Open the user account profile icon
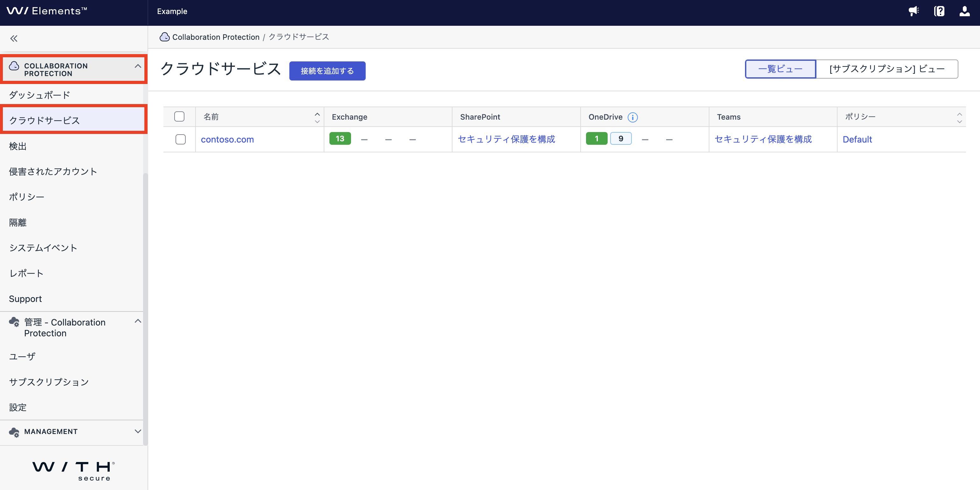This screenshot has width=980, height=490. [x=964, y=11]
